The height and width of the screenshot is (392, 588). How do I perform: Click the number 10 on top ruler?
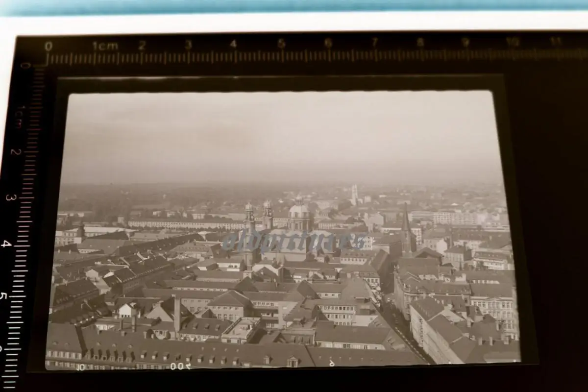click(512, 42)
